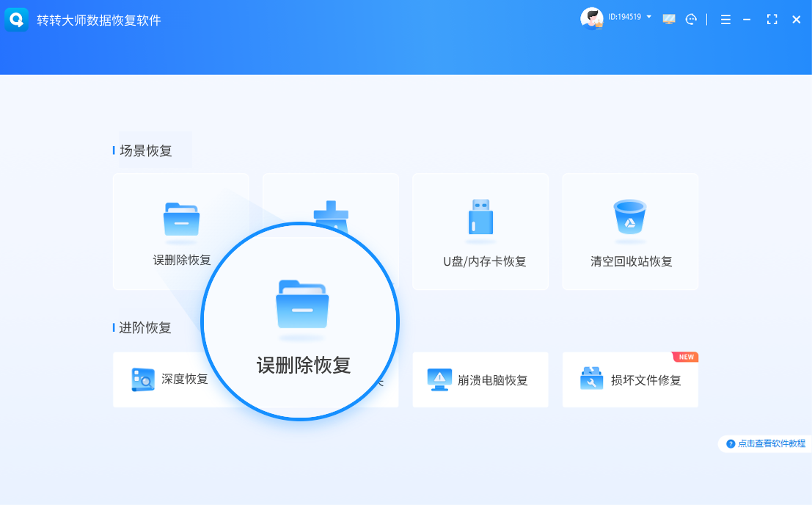Viewport: 812px width, 505px height.
Task: Select 深度恢复 text label
Action: click(x=185, y=379)
